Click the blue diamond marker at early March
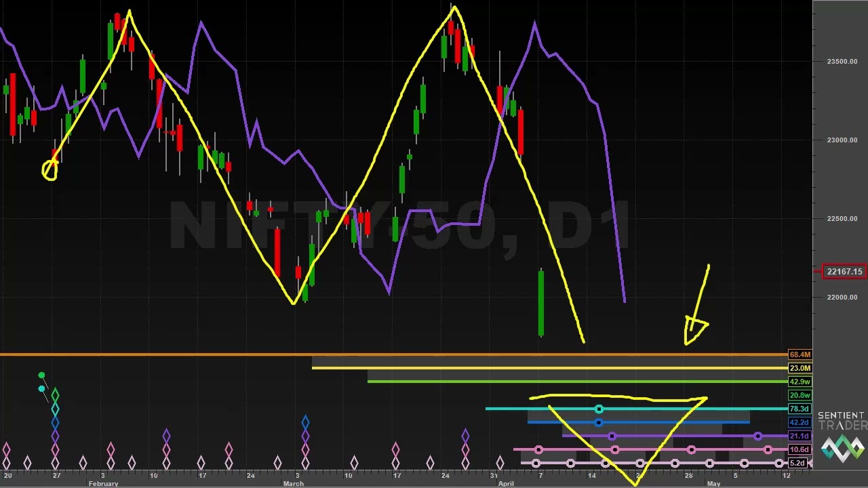The height and width of the screenshot is (488, 868). (x=305, y=423)
